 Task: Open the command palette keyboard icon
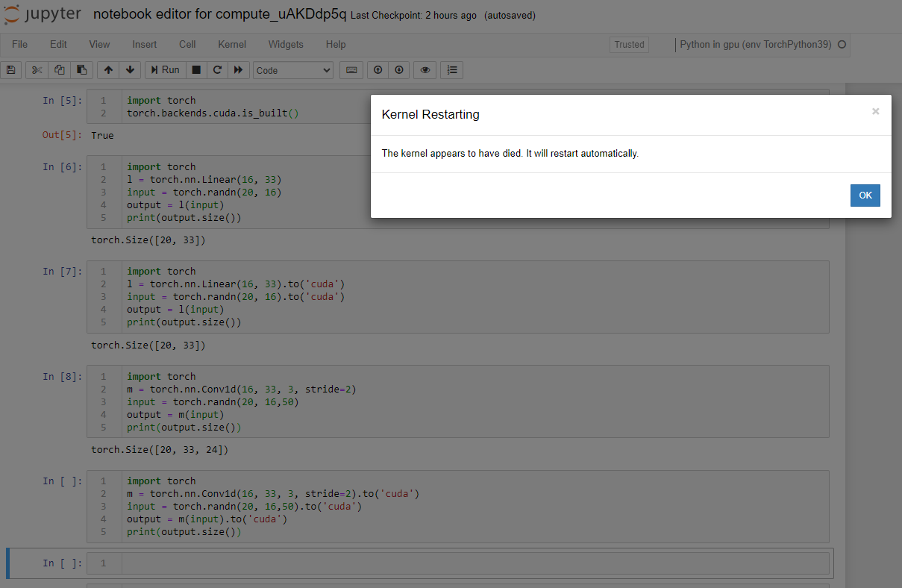pos(351,70)
